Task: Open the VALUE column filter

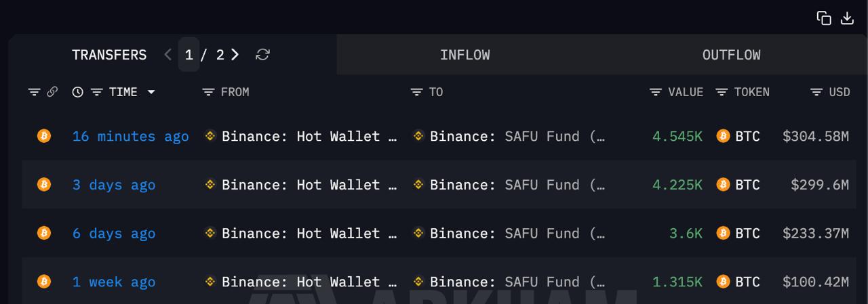Action: tap(655, 92)
